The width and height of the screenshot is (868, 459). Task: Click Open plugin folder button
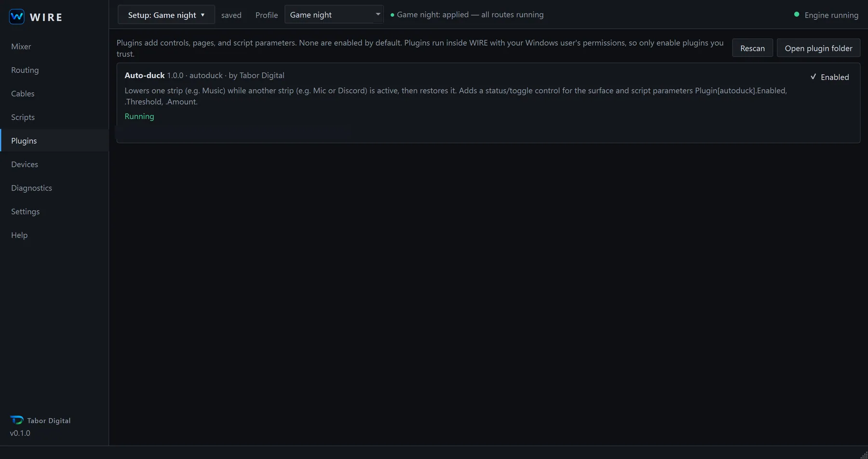click(818, 48)
